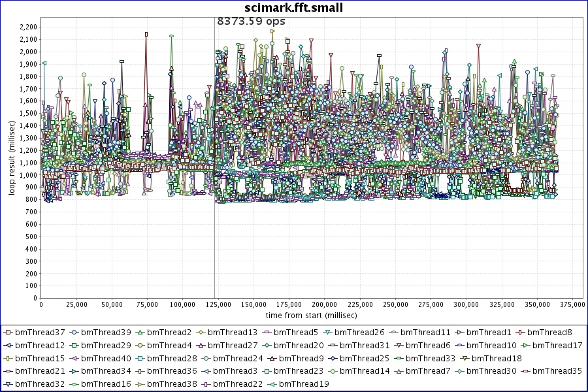Click the 2,200 tick on the vertical axis

coord(27,27)
